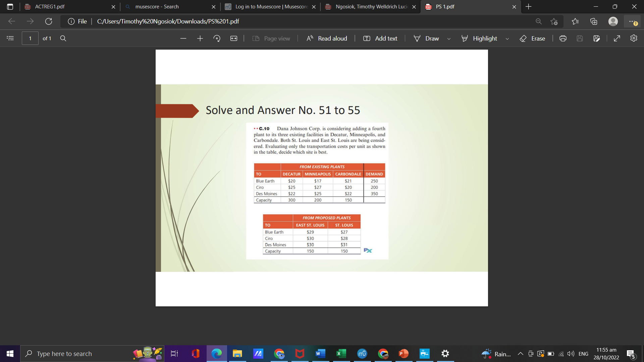Print the PDF document

click(x=562, y=38)
